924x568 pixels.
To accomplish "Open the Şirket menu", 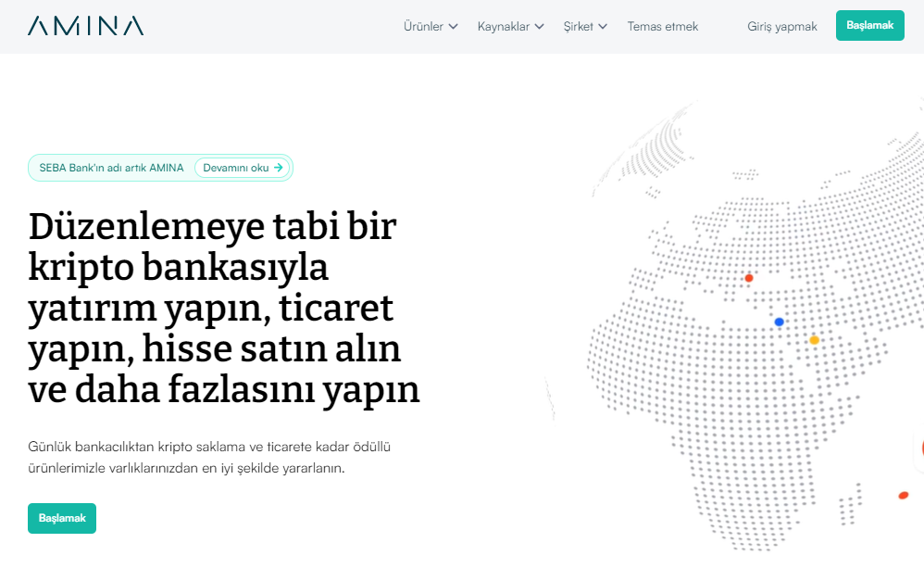I will [x=585, y=27].
